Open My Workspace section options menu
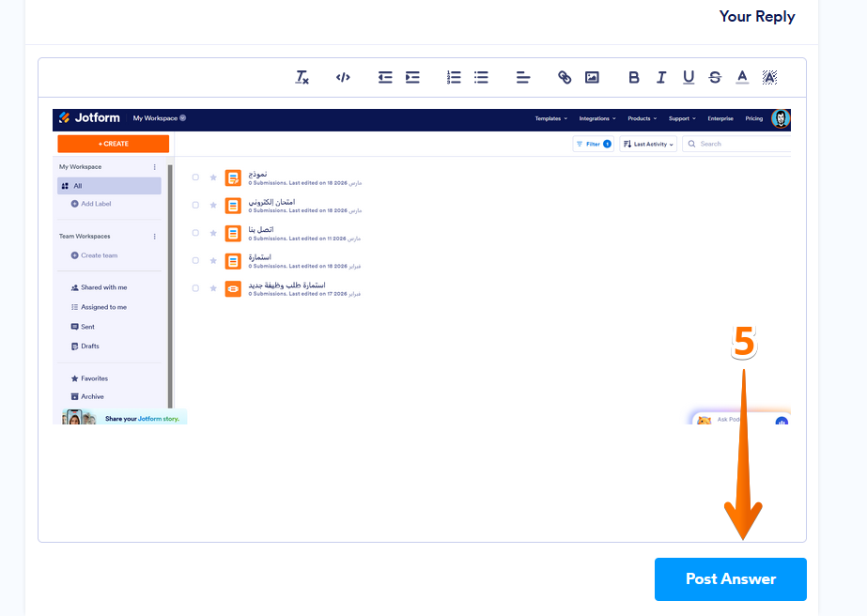Viewport: 867px width, 616px height. (154, 167)
